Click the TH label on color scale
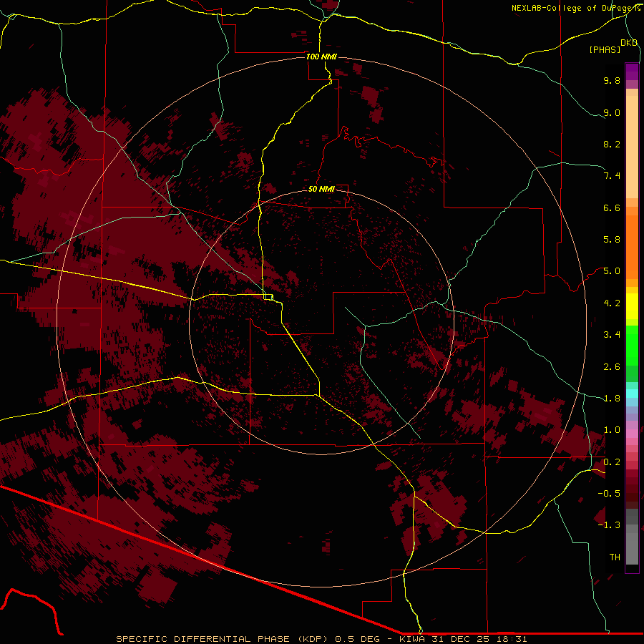The image size is (644, 644). point(615,557)
